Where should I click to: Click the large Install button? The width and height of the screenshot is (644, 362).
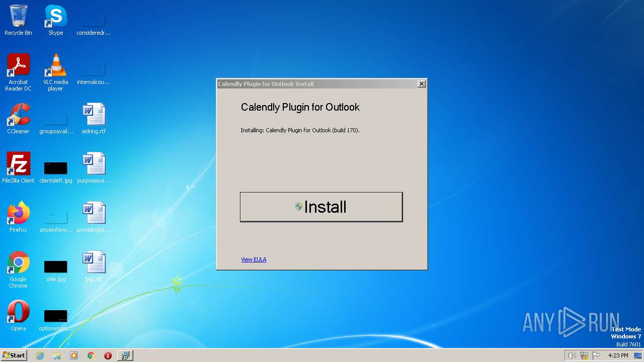(321, 207)
